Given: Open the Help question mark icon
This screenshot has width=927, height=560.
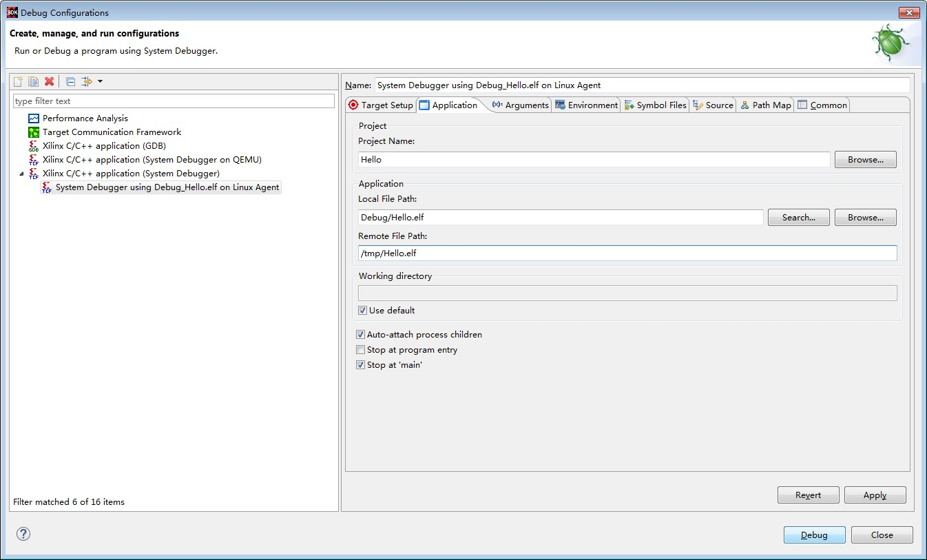Looking at the screenshot, I should point(23,534).
